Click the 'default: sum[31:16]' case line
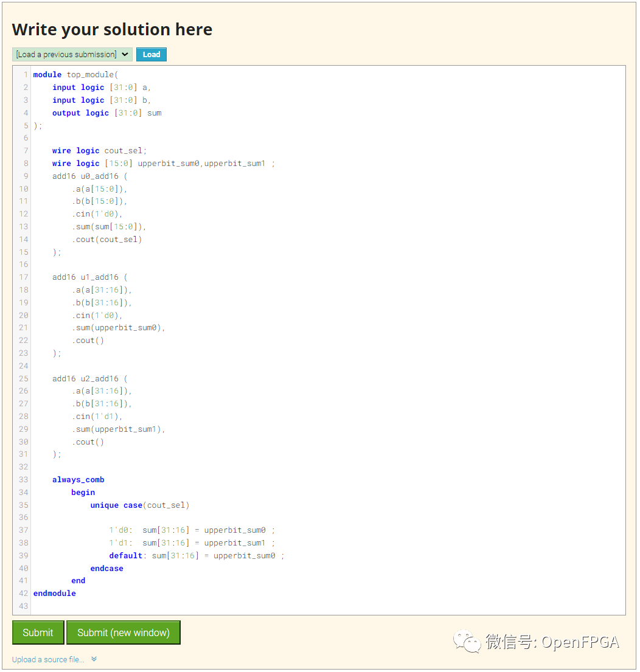The height and width of the screenshot is (672, 640). click(197, 556)
